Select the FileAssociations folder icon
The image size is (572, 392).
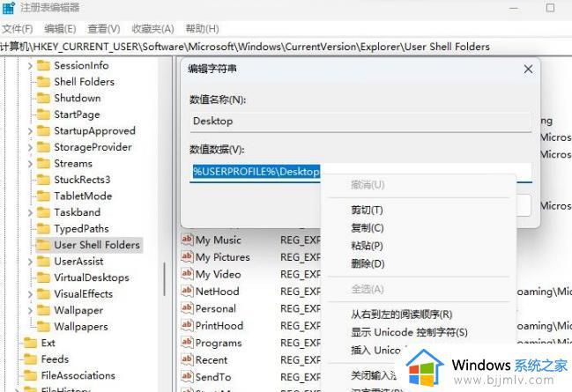point(30,375)
